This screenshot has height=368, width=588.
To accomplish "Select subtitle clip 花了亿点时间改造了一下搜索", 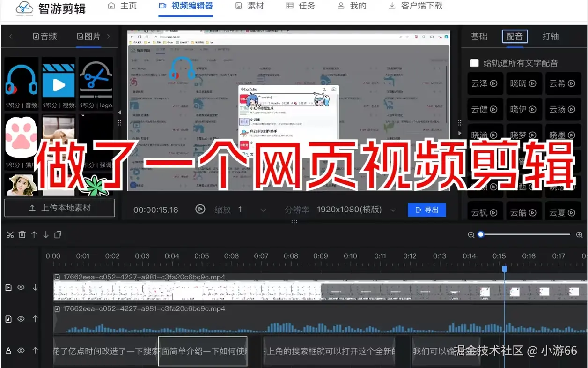I will (106, 351).
